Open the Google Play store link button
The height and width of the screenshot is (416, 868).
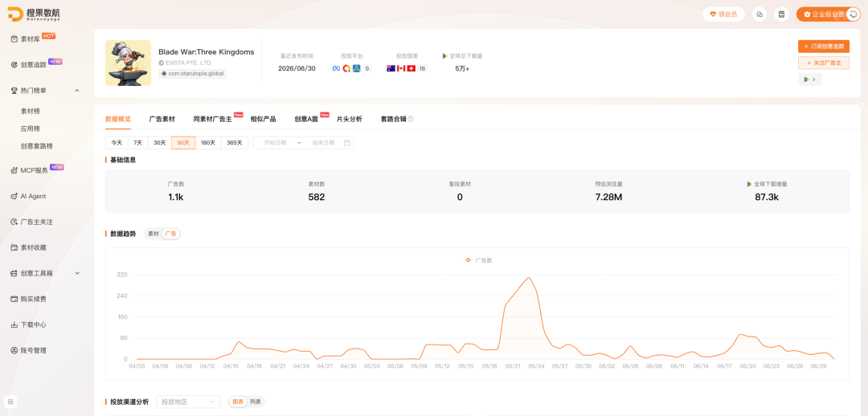pyautogui.click(x=810, y=80)
